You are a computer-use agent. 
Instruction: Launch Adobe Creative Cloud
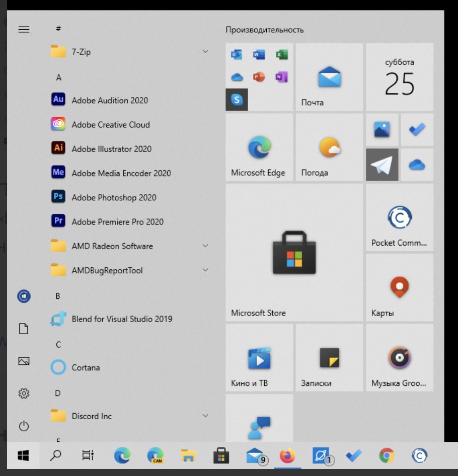(x=129, y=124)
